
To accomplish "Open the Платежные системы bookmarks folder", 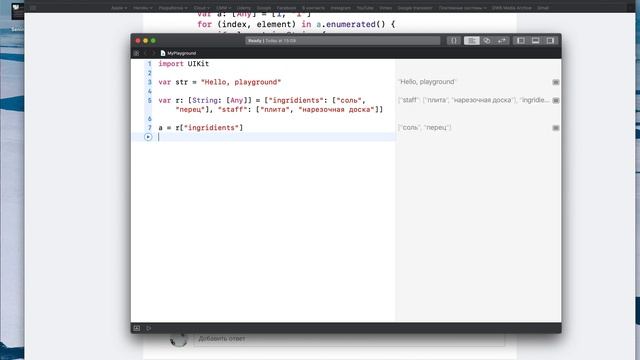I will coord(462,8).
